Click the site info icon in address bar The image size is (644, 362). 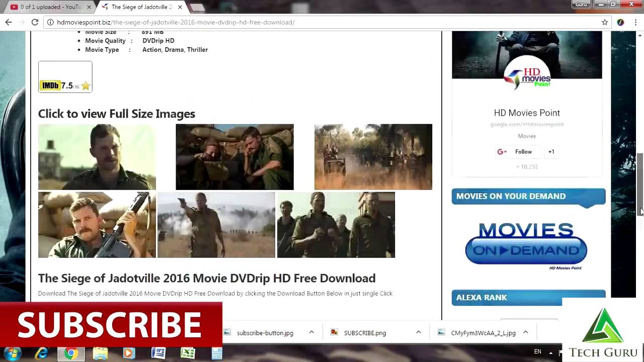(50, 22)
